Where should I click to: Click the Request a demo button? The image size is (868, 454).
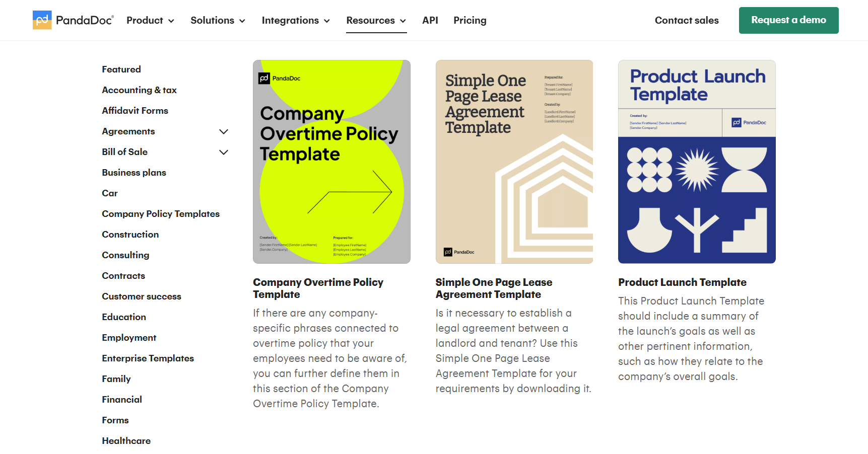coord(788,20)
